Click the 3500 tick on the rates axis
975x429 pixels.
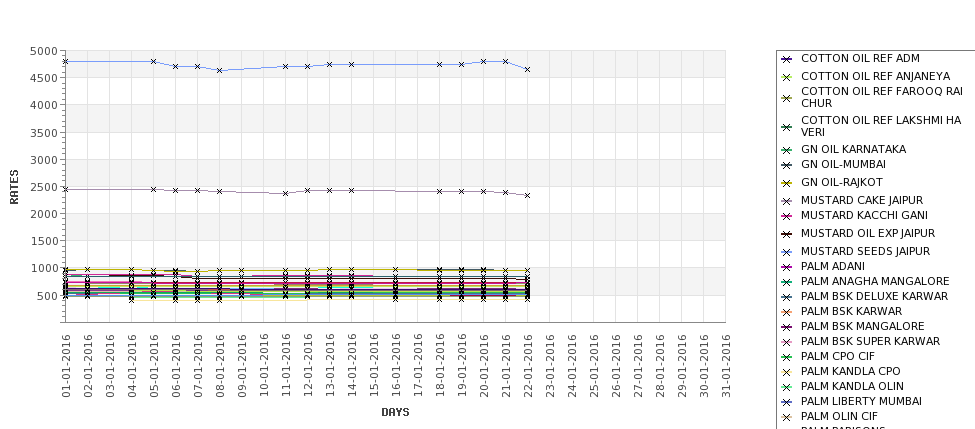[x=44, y=132]
